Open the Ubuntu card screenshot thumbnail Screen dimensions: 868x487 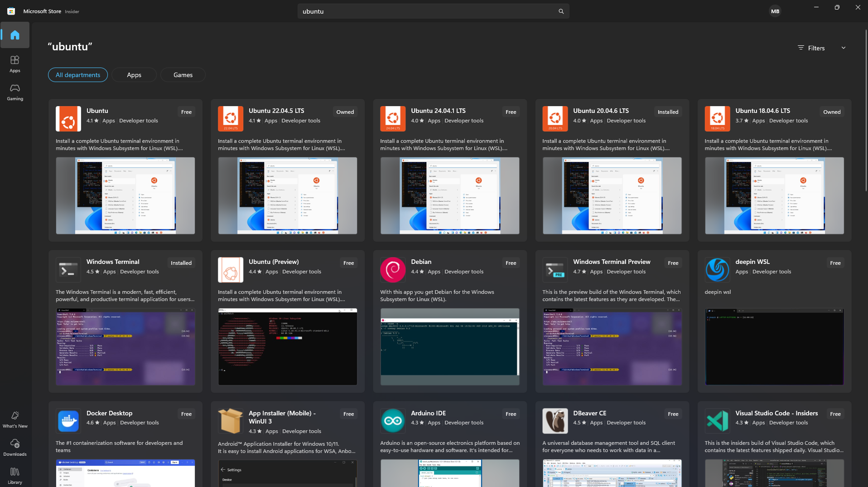tap(125, 196)
